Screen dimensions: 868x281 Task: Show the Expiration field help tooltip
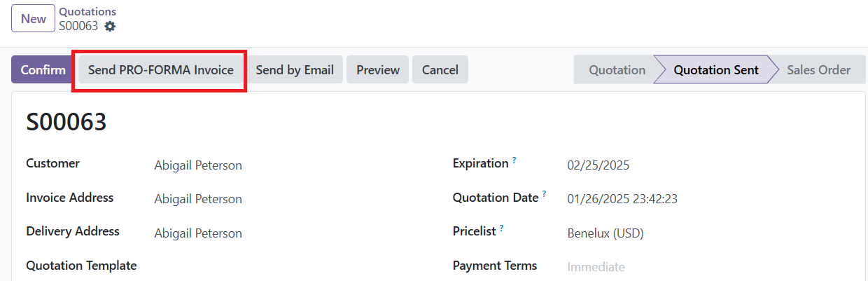(514, 160)
